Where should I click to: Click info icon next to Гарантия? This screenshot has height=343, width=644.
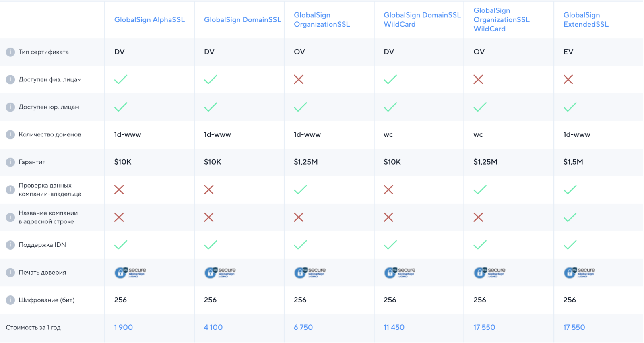pos(10,162)
